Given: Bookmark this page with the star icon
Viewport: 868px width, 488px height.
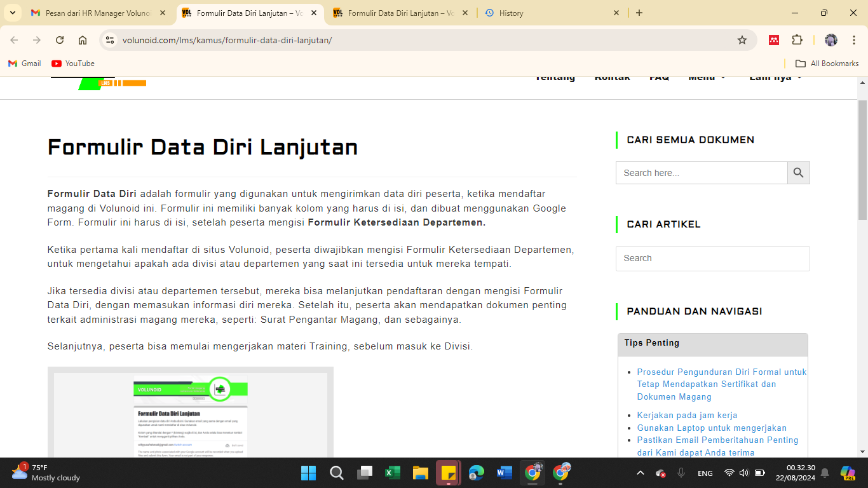Looking at the screenshot, I should (742, 40).
